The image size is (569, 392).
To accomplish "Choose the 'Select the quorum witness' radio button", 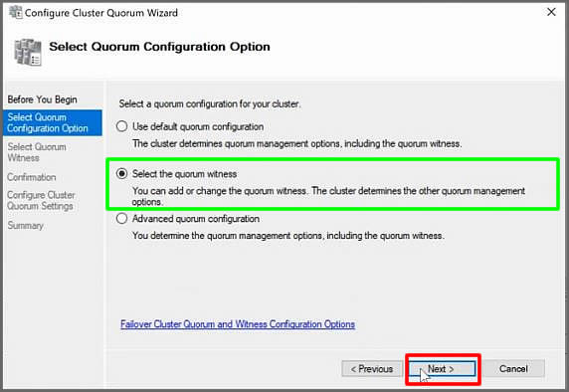I will [122, 174].
